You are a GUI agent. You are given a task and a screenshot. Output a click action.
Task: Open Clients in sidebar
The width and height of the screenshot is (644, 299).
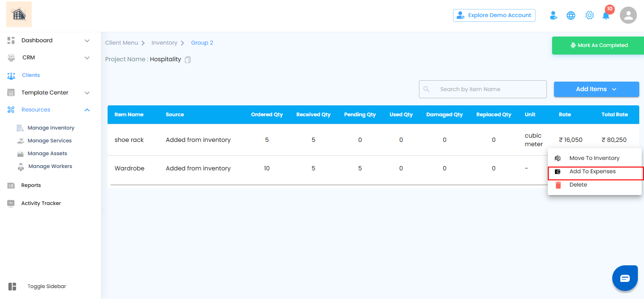click(x=31, y=75)
